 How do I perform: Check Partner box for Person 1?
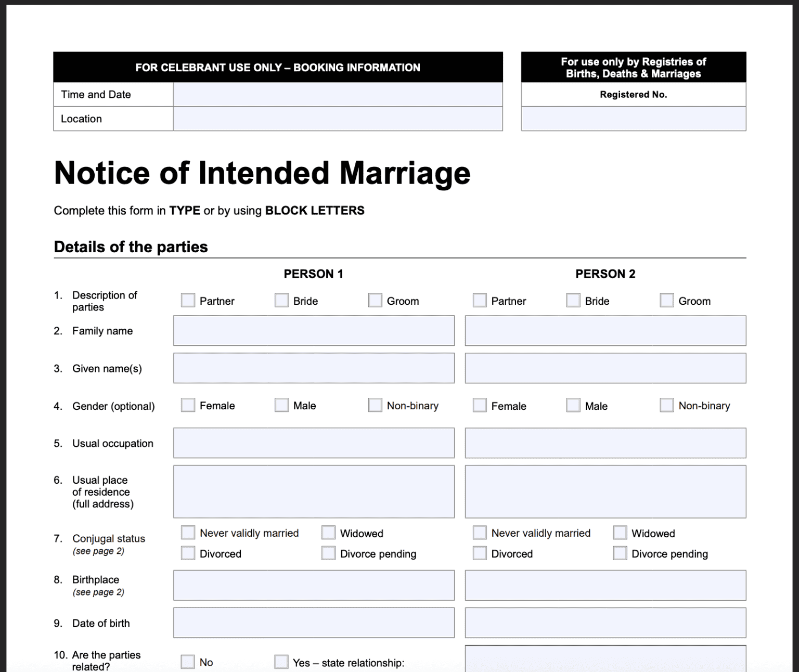[188, 300]
